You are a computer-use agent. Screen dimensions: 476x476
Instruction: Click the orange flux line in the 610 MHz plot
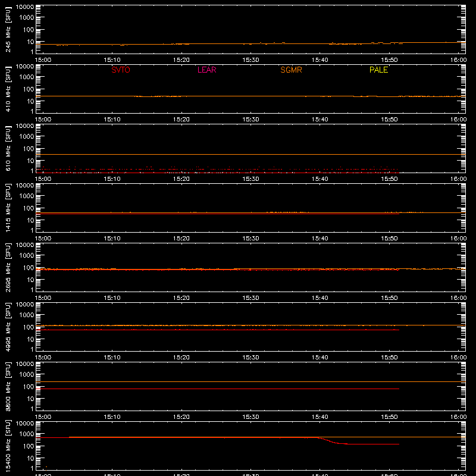coord(250,155)
